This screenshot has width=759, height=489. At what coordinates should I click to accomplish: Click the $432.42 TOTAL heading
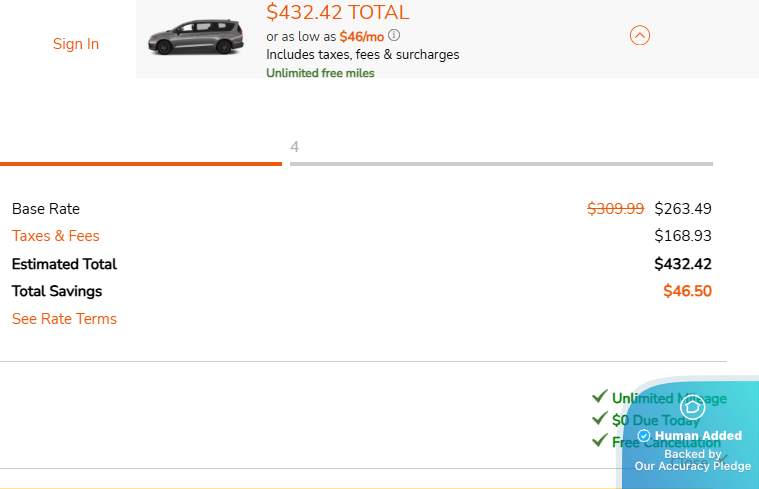(x=337, y=13)
